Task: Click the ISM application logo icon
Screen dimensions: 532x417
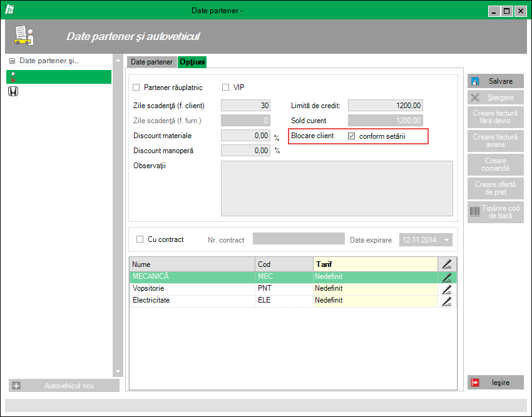Action: click(x=9, y=9)
